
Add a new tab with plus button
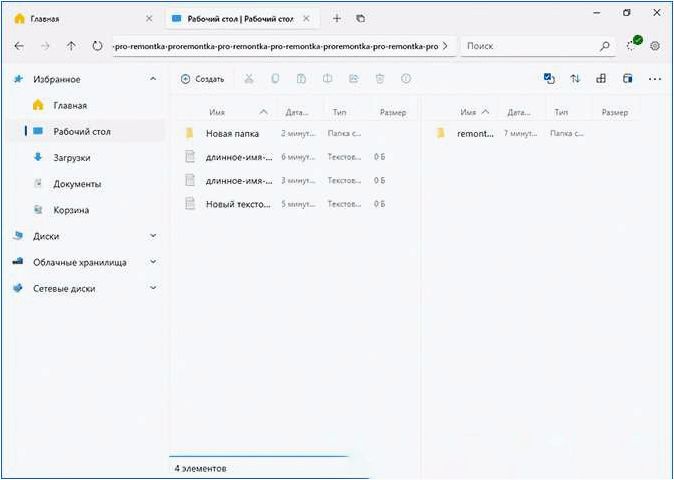[337, 18]
